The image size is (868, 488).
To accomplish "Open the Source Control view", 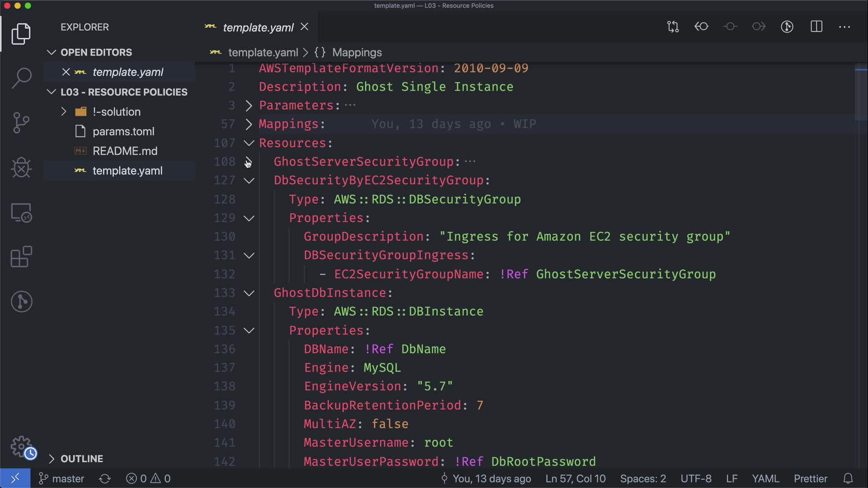I will pos(21,122).
